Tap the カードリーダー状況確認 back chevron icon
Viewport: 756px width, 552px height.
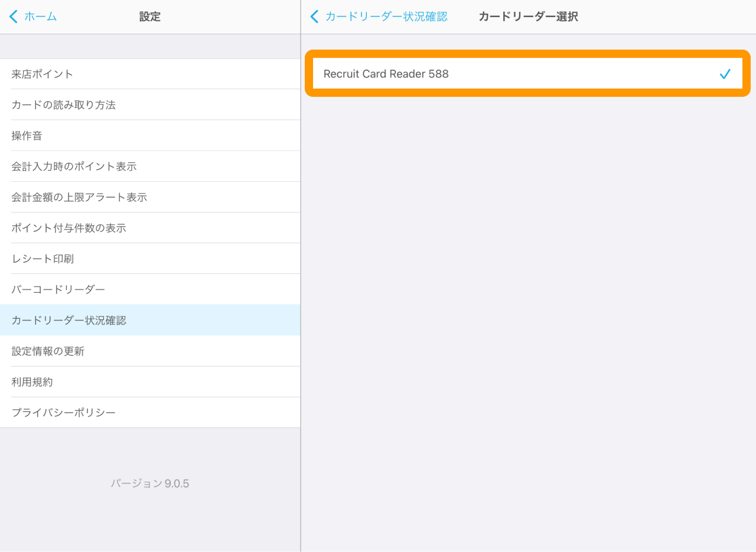[x=314, y=17]
